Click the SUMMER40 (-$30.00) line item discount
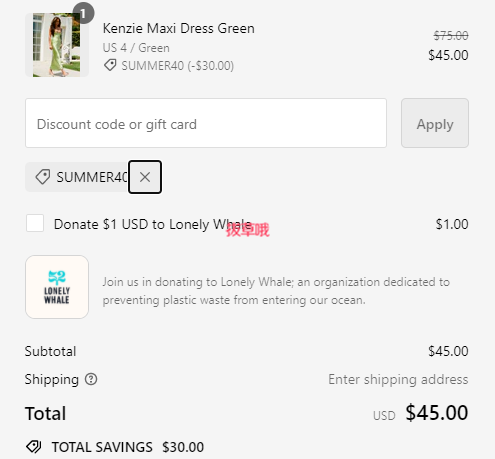 177,66
